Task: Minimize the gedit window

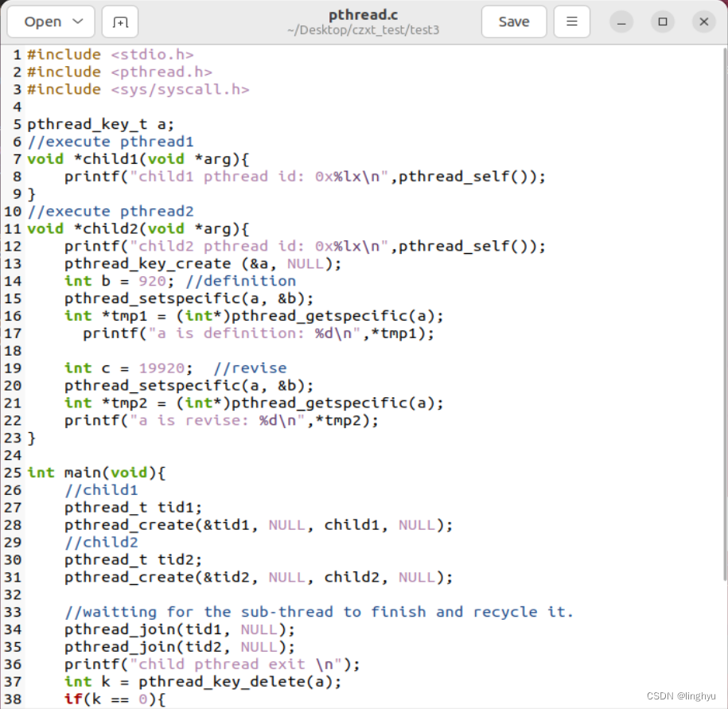Action: [621, 21]
